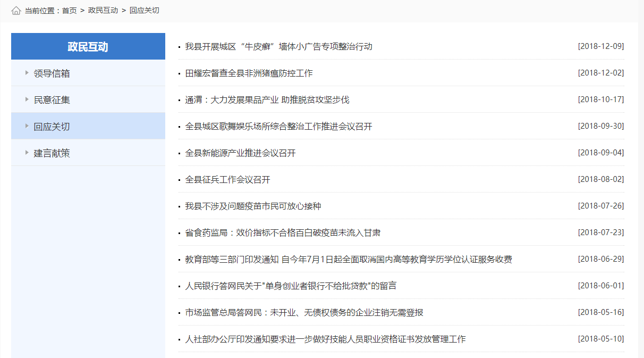Open 田耀宏督查非洲猪瘟防控 article
This screenshot has height=358, width=644.
[x=249, y=73]
